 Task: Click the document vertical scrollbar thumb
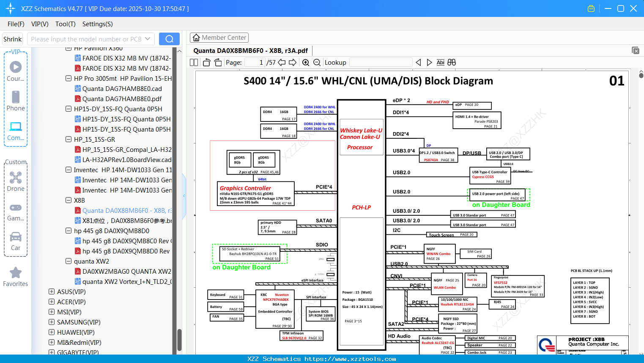pyautogui.click(x=641, y=75)
